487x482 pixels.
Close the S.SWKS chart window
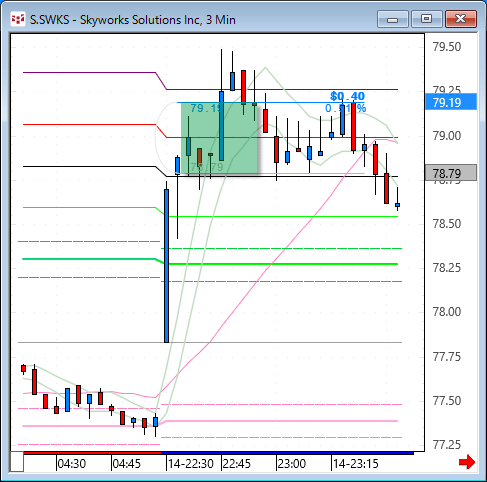click(461, 19)
